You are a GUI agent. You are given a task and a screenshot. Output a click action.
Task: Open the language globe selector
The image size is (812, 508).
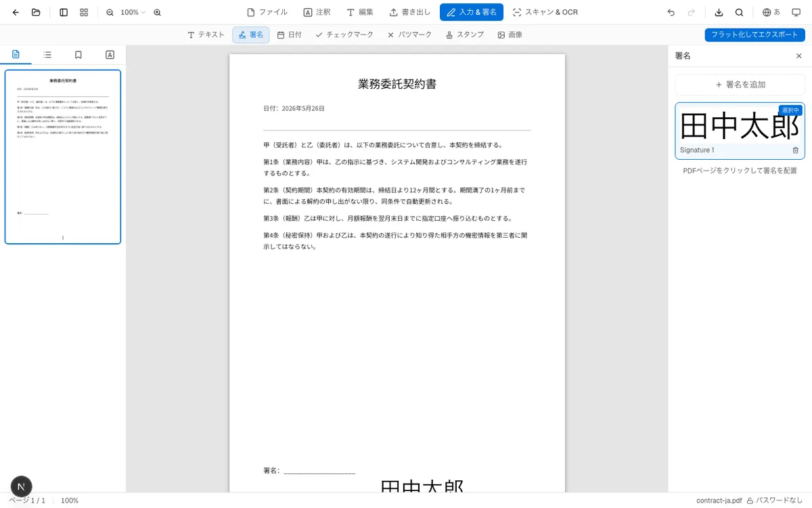tap(771, 12)
